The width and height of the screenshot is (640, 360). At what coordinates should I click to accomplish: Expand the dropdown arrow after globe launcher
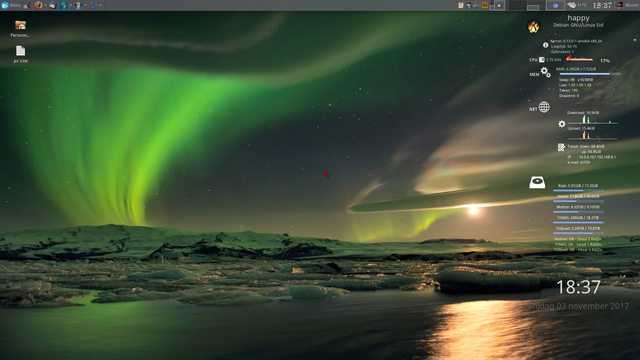pyautogui.click(x=71, y=5)
